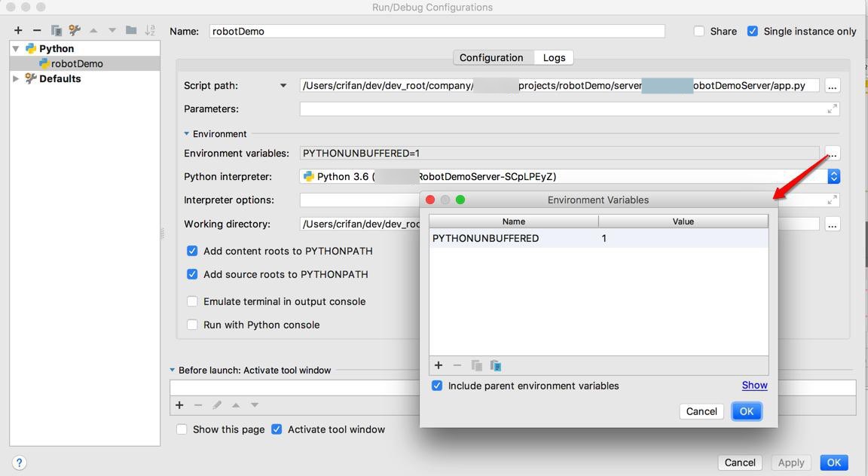The height and width of the screenshot is (476, 868).
Task: Add a before launch task
Action: coord(179,405)
